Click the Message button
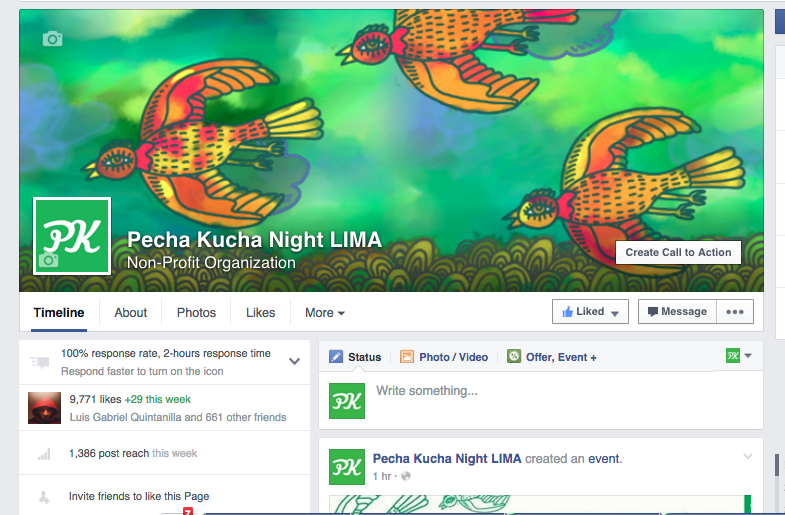The height and width of the screenshot is (515, 785). (x=677, y=312)
